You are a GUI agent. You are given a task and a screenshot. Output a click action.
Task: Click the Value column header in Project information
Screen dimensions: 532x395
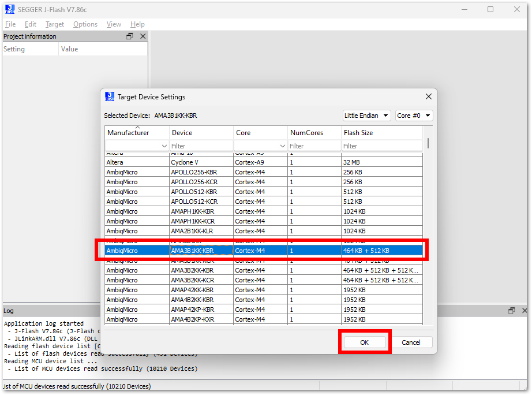coord(103,49)
